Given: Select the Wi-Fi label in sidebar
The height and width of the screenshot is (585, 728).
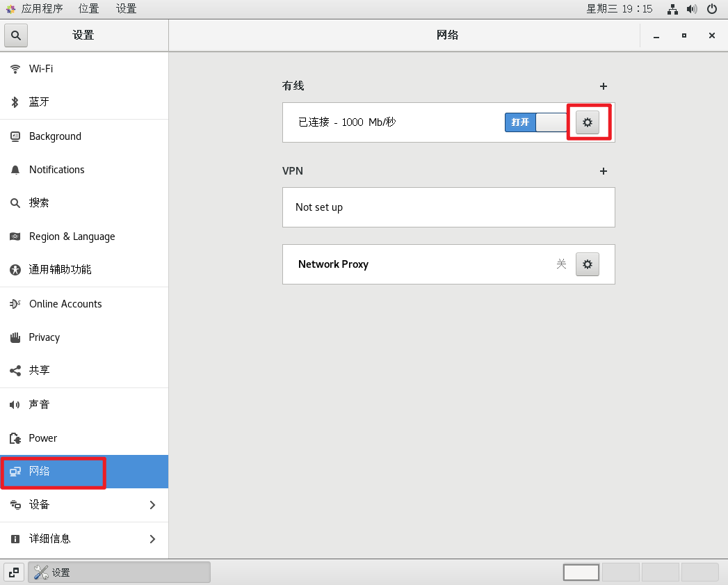Looking at the screenshot, I should coord(41,69).
